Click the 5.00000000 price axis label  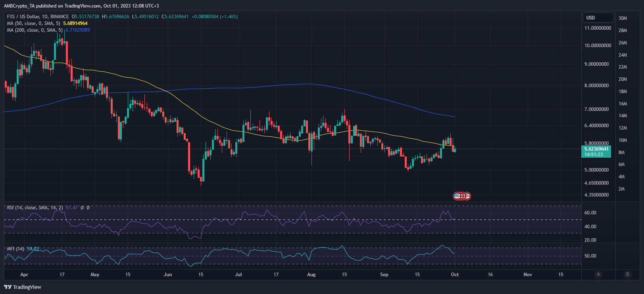click(x=596, y=170)
